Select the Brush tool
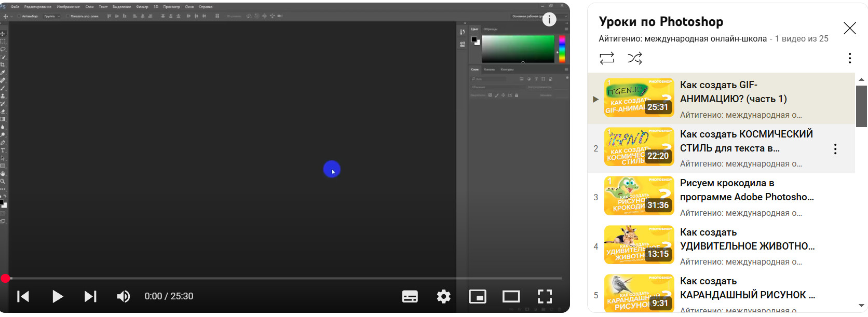Image resolution: width=868 pixels, height=317 pixels. [3, 88]
